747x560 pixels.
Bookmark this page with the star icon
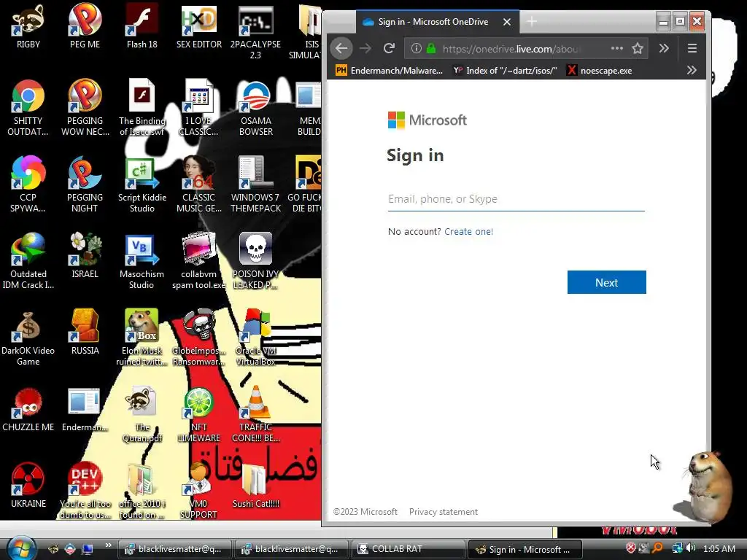638,48
